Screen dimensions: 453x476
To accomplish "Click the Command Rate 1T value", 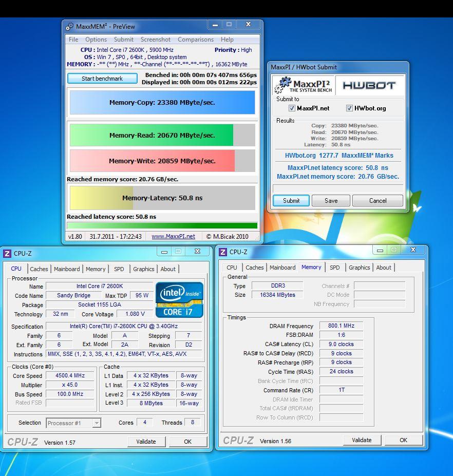I will click(341, 390).
